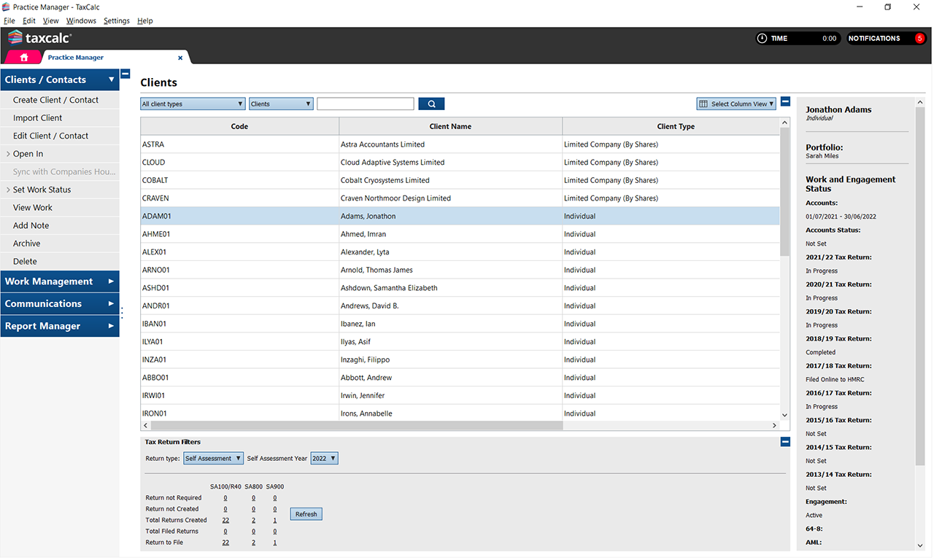934x560 pixels.
Task: Select client code ANDR01
Action: tap(156, 306)
